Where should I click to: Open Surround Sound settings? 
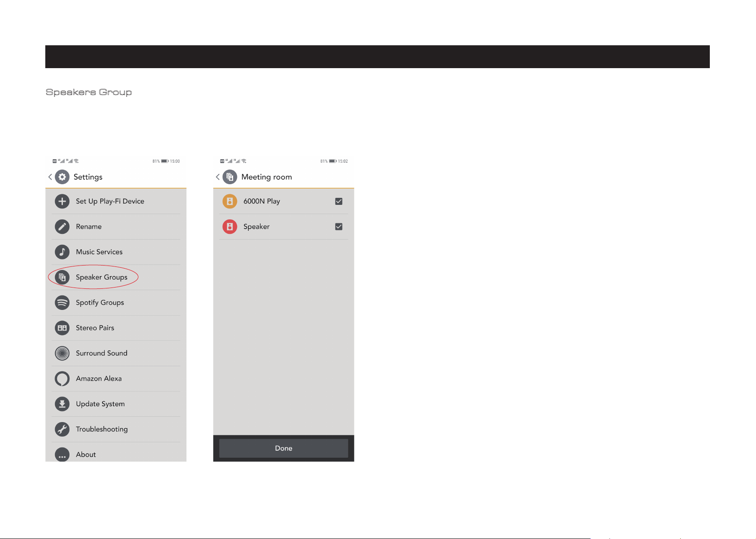pyautogui.click(x=116, y=353)
